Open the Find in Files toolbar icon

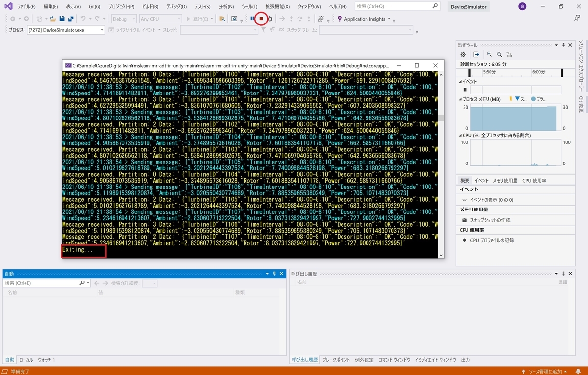click(222, 19)
